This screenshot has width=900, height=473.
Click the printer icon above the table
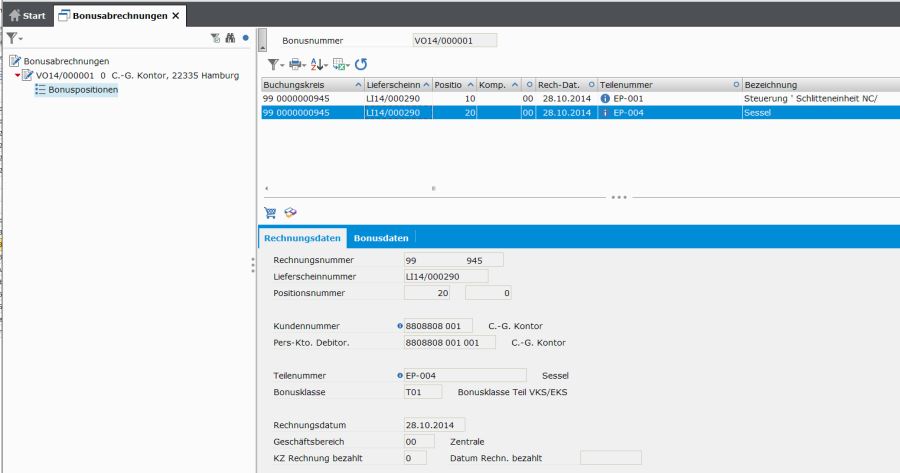tap(296, 64)
